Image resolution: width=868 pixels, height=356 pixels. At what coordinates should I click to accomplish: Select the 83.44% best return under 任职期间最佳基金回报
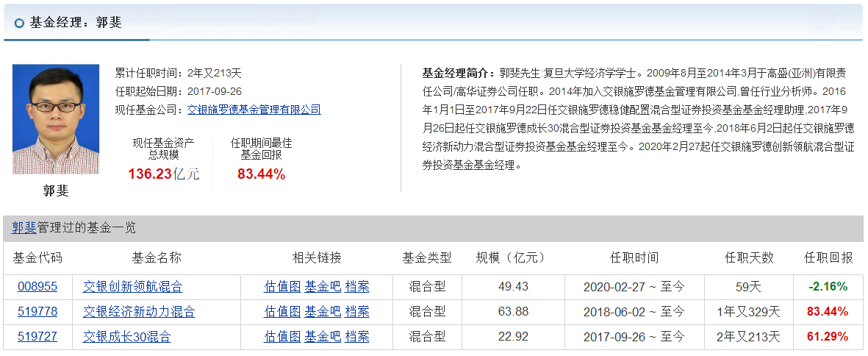coord(262,174)
